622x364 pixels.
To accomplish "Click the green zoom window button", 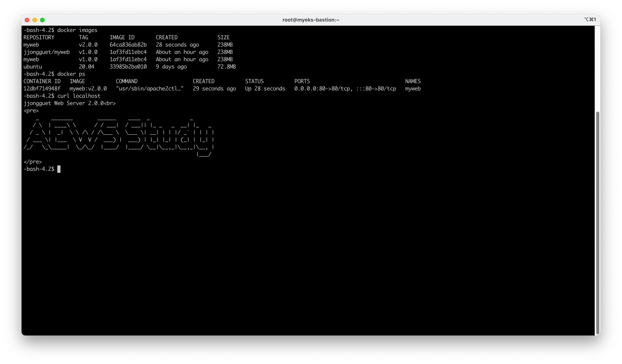I will click(x=42, y=20).
